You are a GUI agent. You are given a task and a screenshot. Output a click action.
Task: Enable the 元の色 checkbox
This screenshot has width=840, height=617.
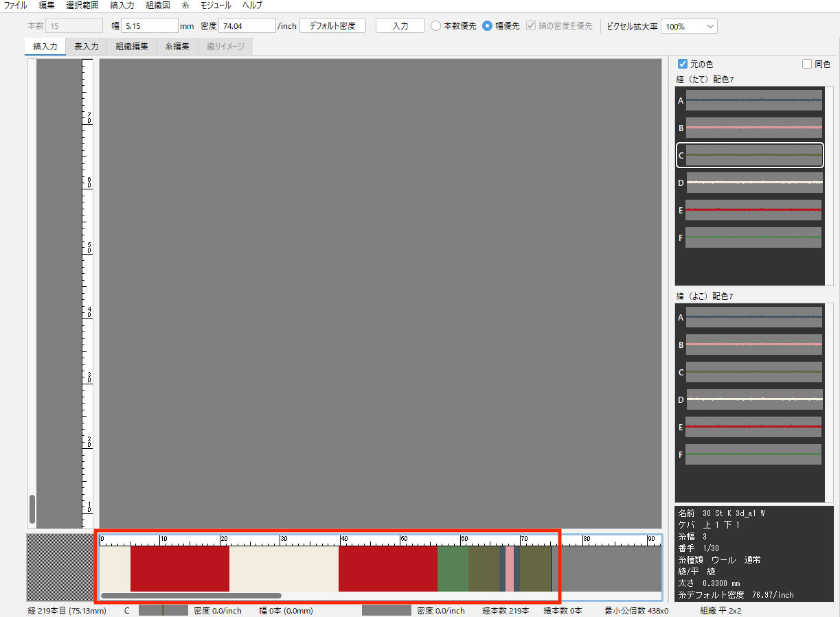pyautogui.click(x=683, y=64)
